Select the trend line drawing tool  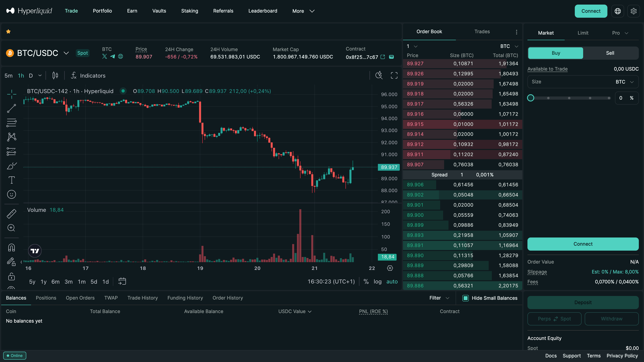pos(11,108)
